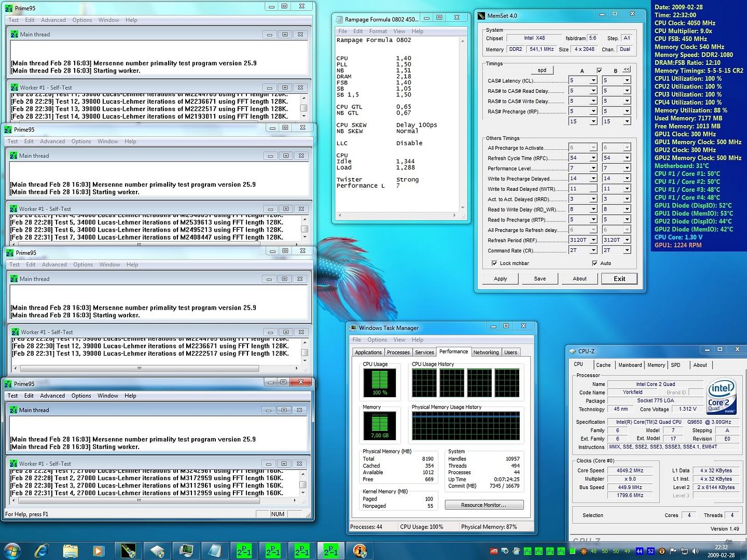
Task: Switch to MemSet via its taskbar icon
Action: pyautogui.click(x=128, y=550)
